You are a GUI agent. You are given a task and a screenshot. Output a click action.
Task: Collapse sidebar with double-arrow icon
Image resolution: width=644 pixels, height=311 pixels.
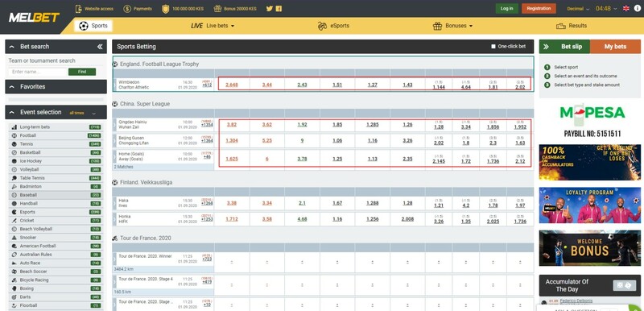100,47
